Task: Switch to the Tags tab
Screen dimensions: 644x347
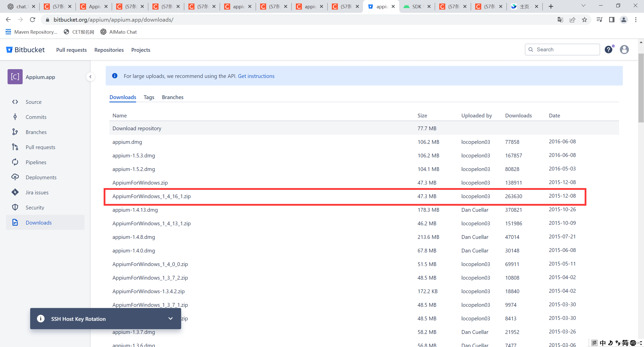Action: [149, 97]
